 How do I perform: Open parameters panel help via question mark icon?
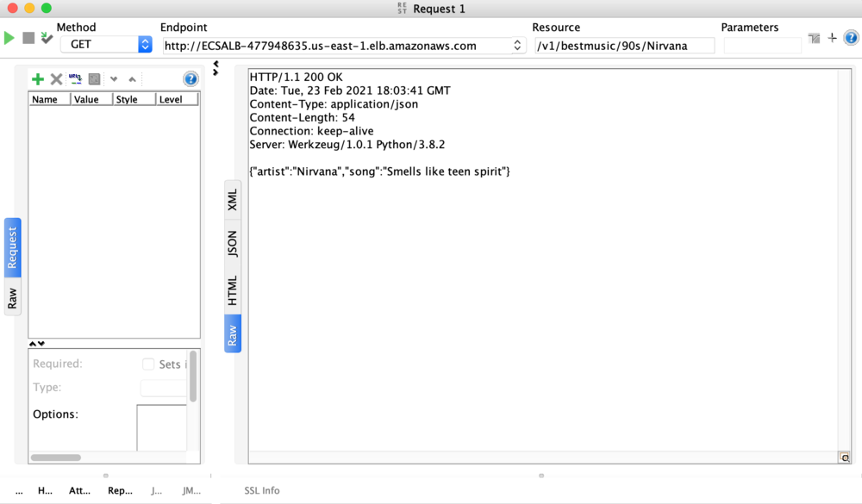[190, 78]
